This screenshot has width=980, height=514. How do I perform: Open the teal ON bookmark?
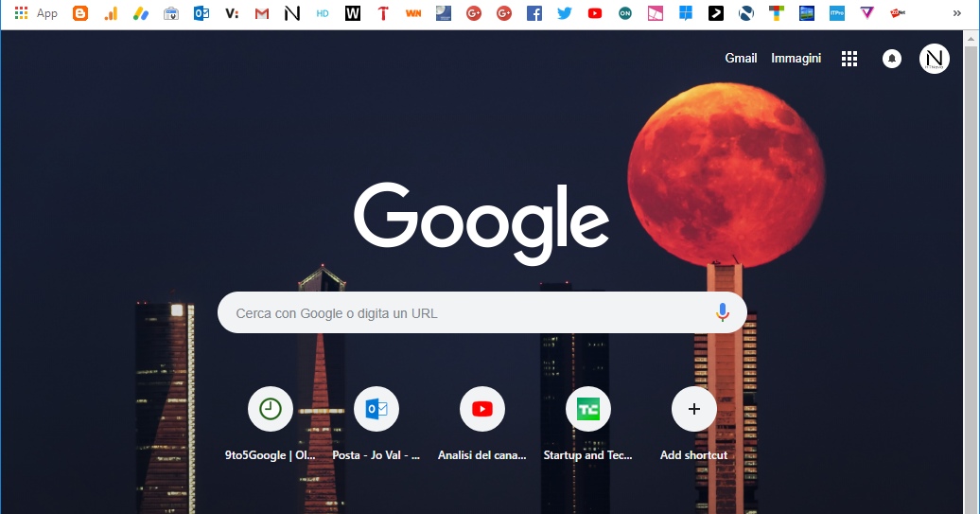[x=625, y=13]
